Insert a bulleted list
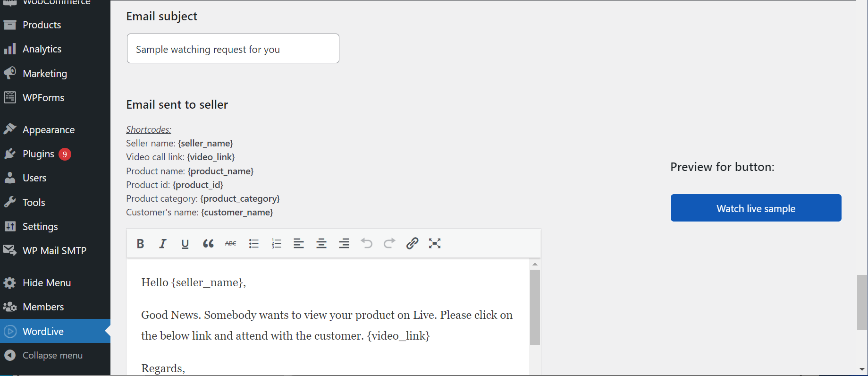 [x=254, y=244]
